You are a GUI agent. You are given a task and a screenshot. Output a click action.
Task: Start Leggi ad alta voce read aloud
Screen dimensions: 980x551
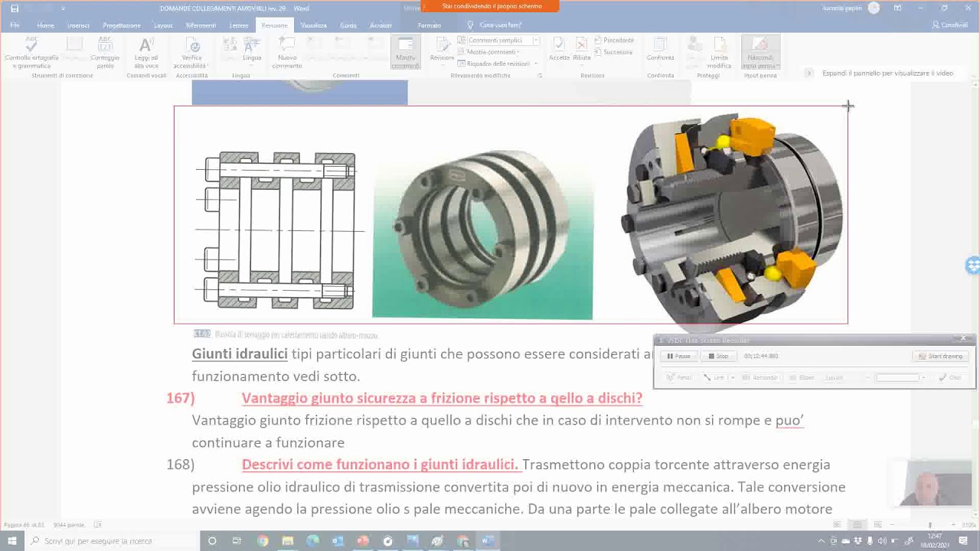click(146, 53)
